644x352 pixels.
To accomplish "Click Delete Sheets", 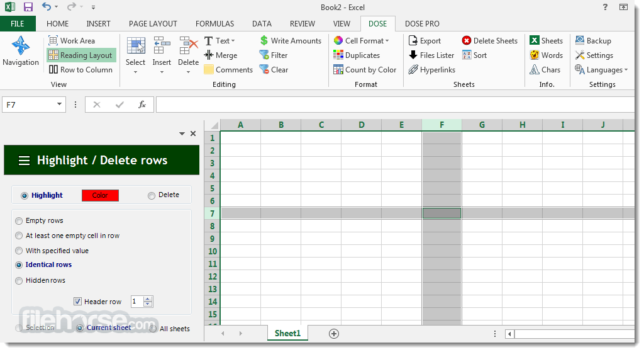I will click(x=490, y=40).
